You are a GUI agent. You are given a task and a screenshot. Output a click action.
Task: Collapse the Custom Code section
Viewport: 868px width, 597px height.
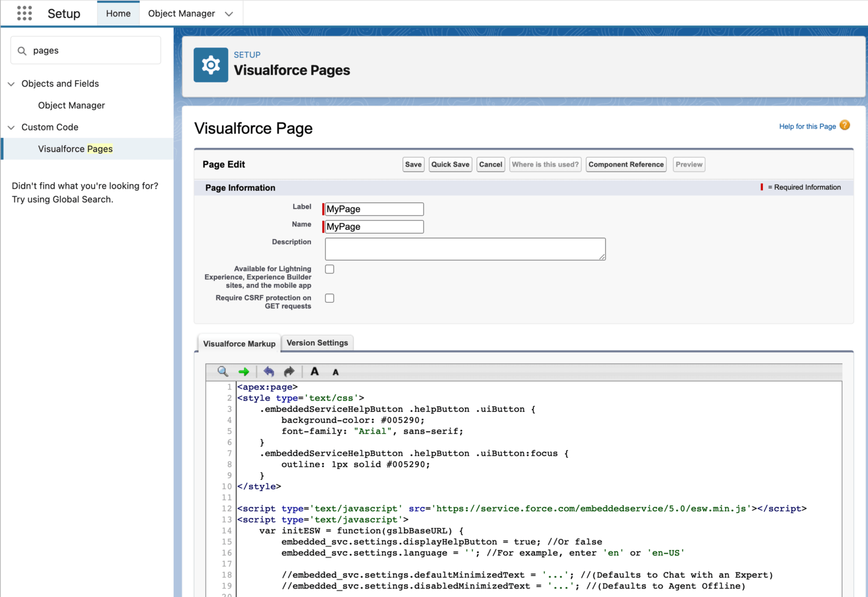11,127
